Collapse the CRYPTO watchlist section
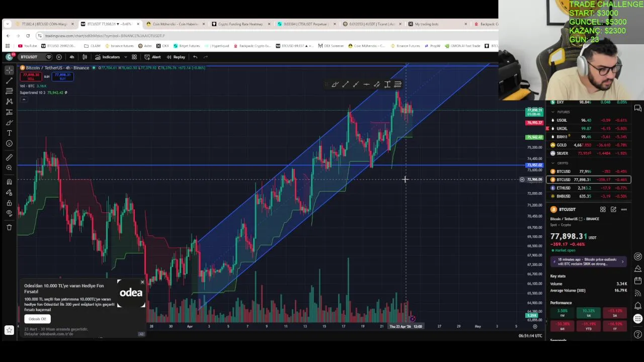The image size is (644, 362). [553, 163]
